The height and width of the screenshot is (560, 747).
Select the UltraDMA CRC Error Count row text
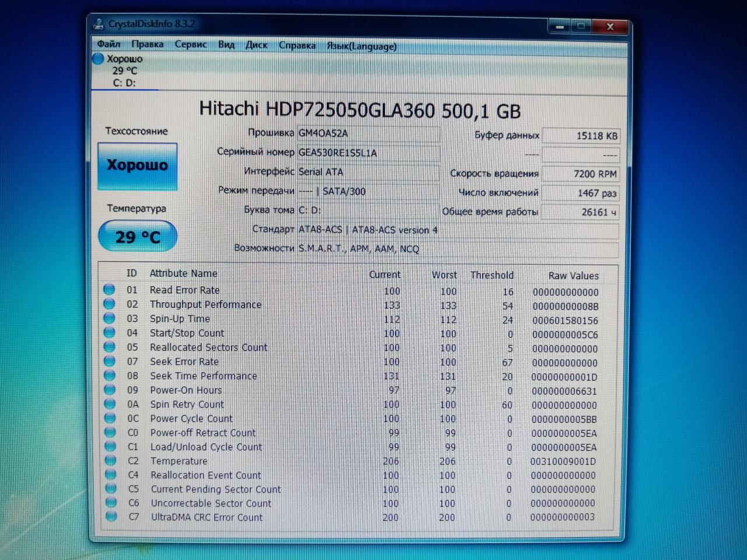pyautogui.click(x=207, y=517)
